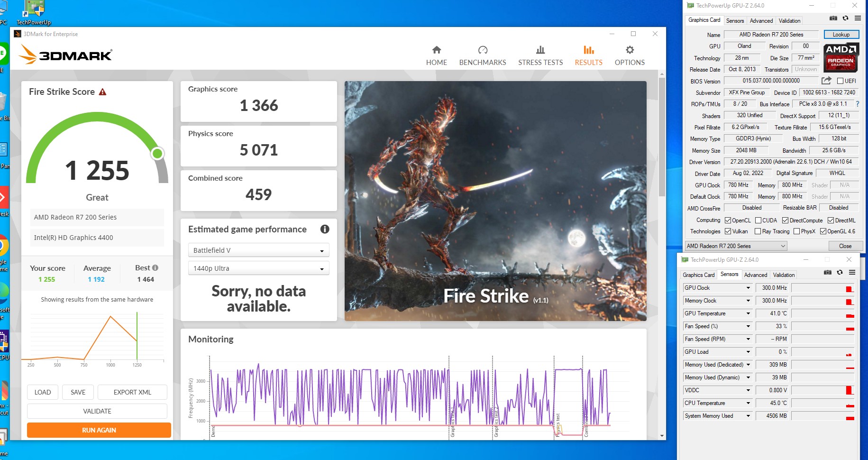Image resolution: width=868 pixels, height=460 pixels.
Task: Expand the GPU Clock sensor dropdown
Action: (748, 288)
